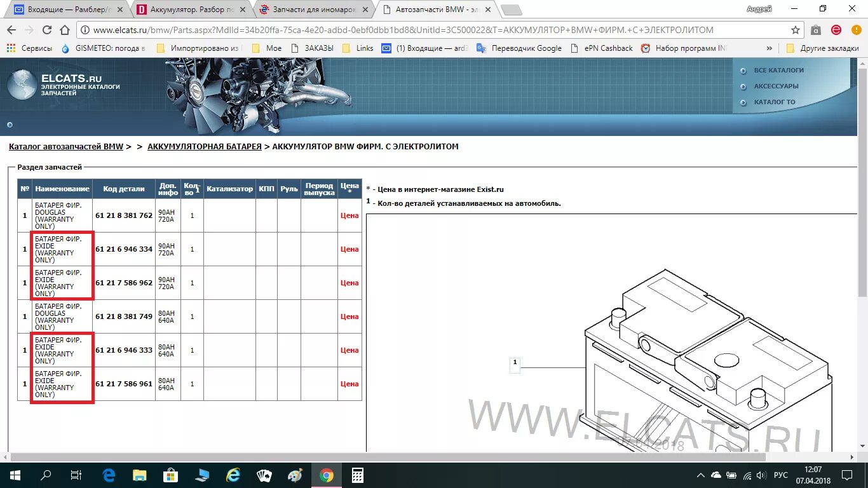The height and width of the screenshot is (488, 868).
Task: Open File Explorer from the taskbar
Action: pos(139,475)
